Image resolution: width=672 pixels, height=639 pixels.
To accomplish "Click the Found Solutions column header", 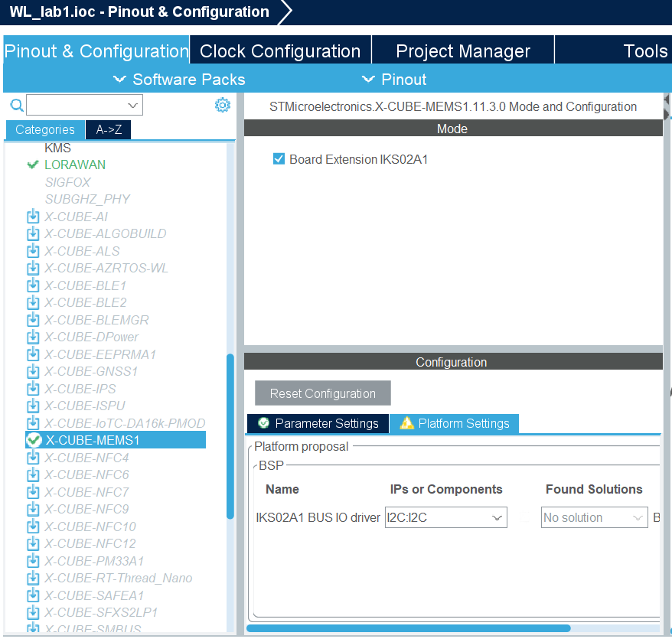I will pos(594,489).
